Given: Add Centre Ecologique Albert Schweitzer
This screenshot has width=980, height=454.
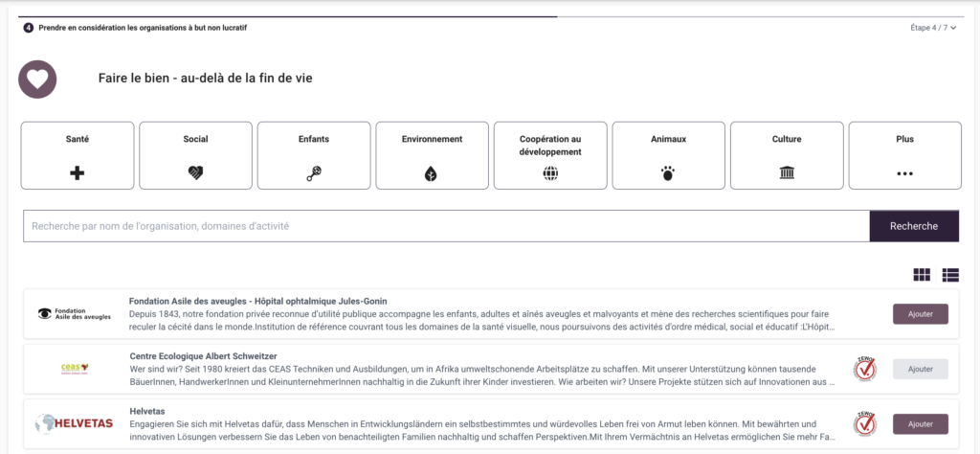Looking at the screenshot, I should point(920,369).
